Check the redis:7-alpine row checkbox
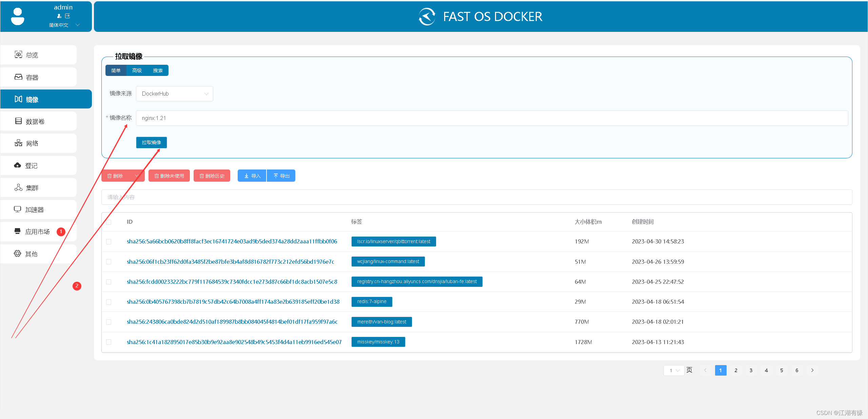 click(x=108, y=302)
